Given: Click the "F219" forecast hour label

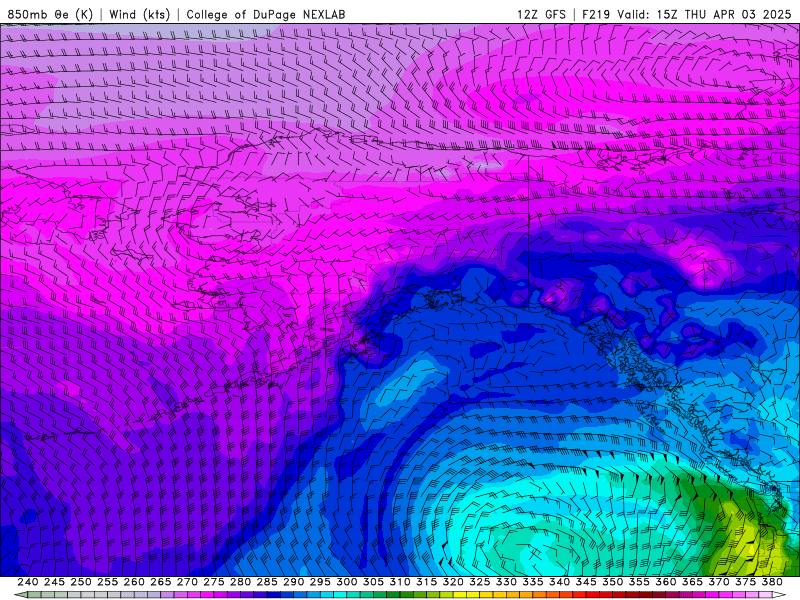Looking at the screenshot, I should point(596,14).
